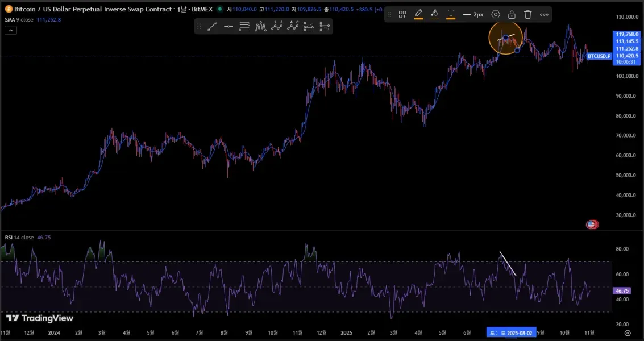Click the US flag economic event icon

pyautogui.click(x=592, y=224)
